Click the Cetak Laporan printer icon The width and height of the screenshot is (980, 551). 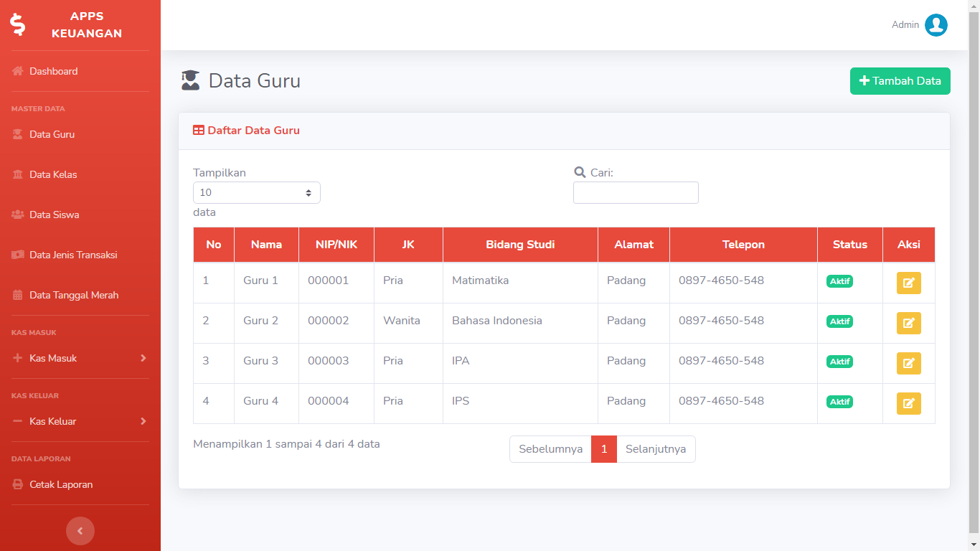pyautogui.click(x=18, y=484)
